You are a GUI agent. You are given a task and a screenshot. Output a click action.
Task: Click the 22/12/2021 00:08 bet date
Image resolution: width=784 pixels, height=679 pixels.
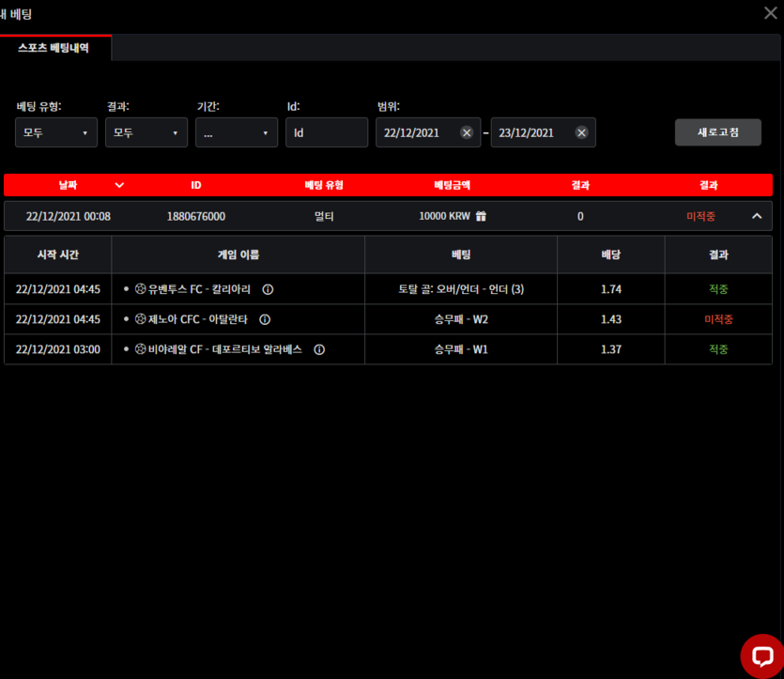pyautogui.click(x=68, y=217)
